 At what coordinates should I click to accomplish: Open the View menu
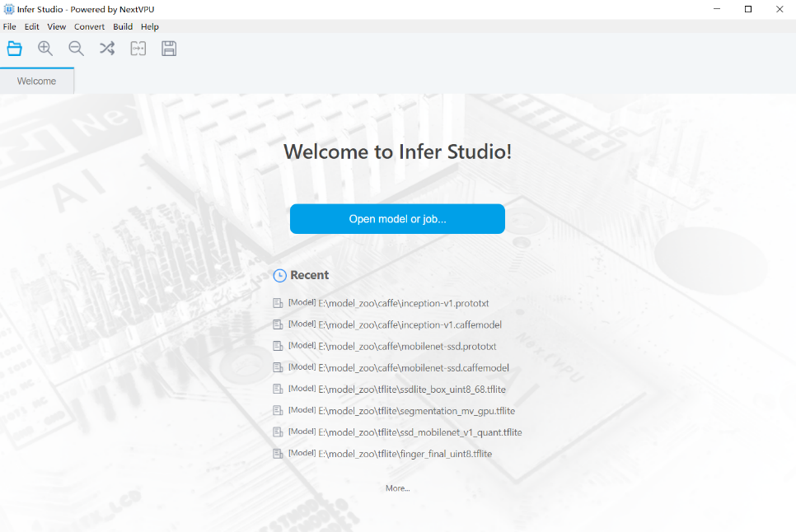(56, 27)
